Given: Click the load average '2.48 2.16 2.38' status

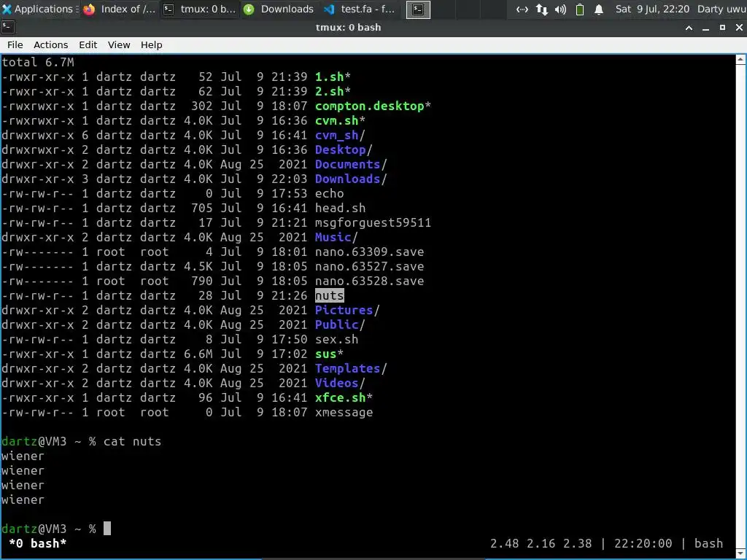Looking at the screenshot, I should (x=541, y=543).
